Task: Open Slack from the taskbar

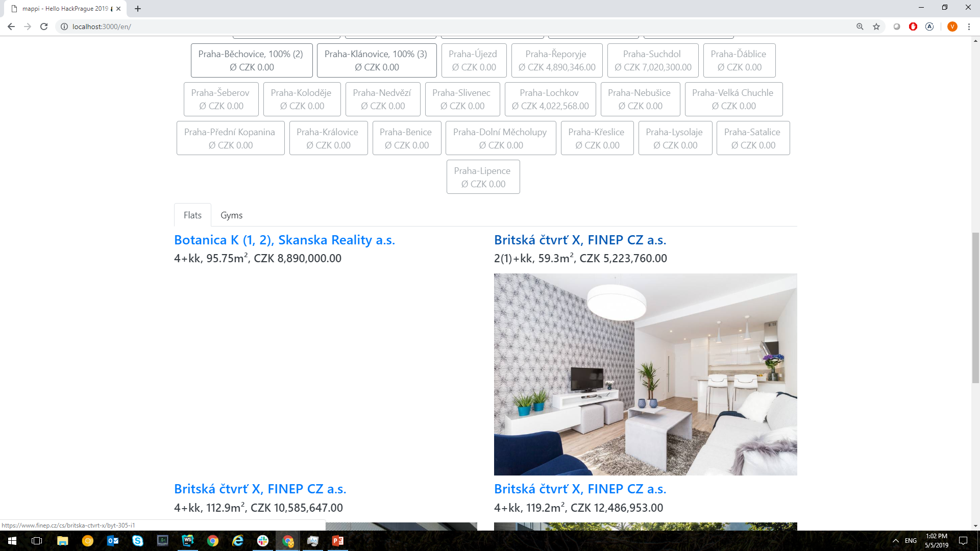Action: coord(263,541)
